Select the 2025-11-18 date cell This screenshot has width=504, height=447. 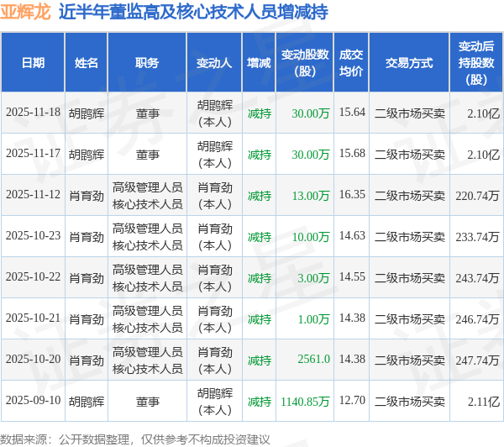(x=33, y=113)
